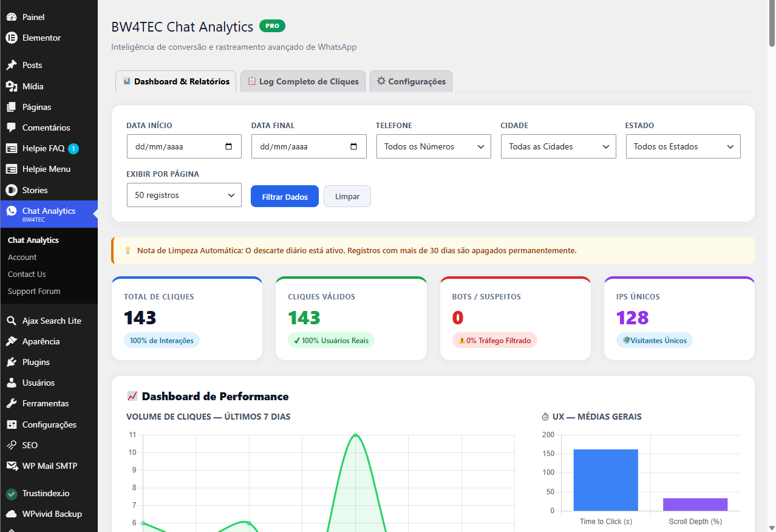
Task: Click the blue Time to Click bar
Action: click(605, 480)
